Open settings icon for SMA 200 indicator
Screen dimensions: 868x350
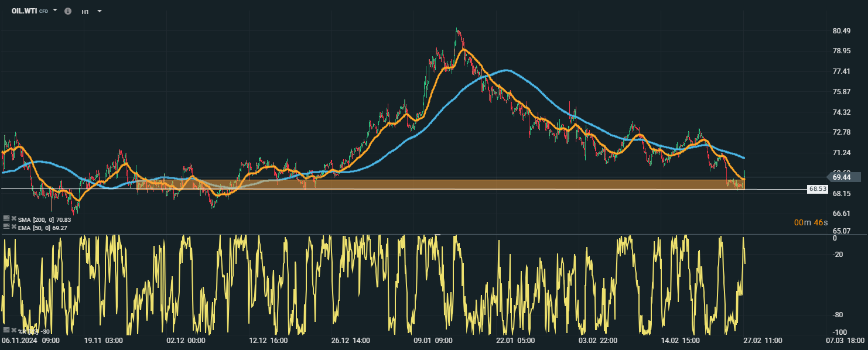click(x=6, y=218)
